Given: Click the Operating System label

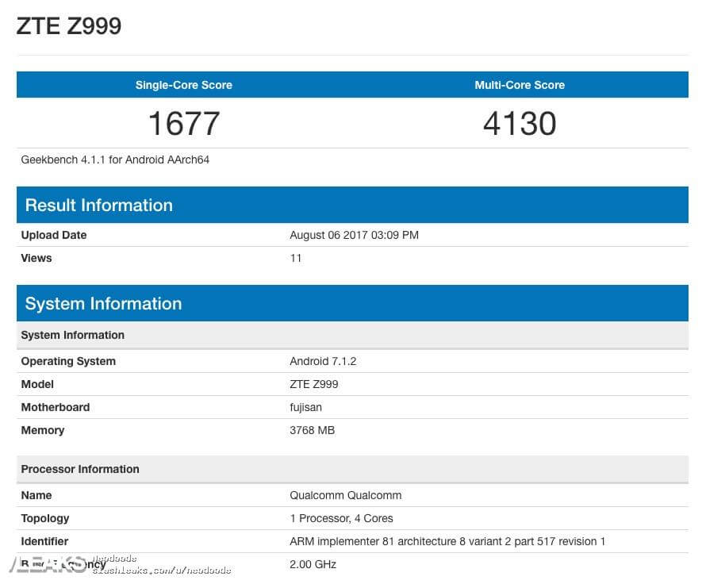Looking at the screenshot, I should click(68, 361).
